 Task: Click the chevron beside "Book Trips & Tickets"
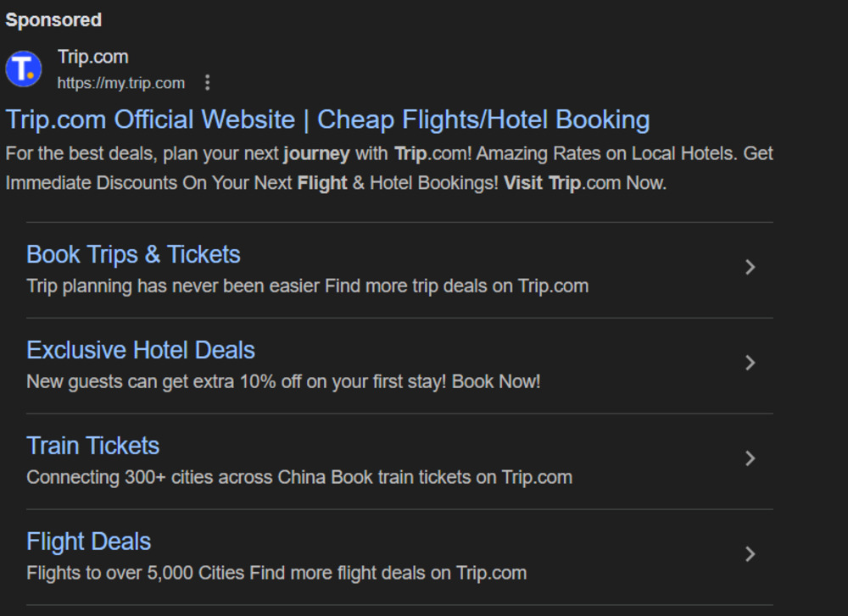coord(750,267)
